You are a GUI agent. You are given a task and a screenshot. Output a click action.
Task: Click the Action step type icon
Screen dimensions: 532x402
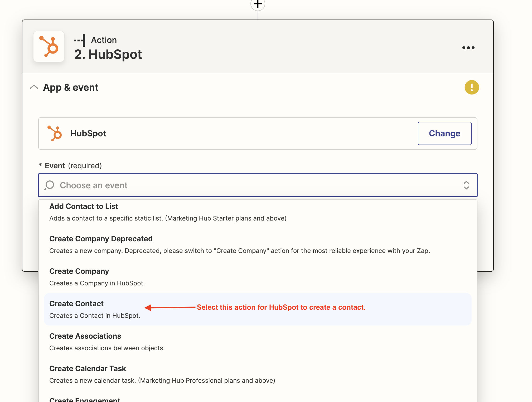point(80,40)
